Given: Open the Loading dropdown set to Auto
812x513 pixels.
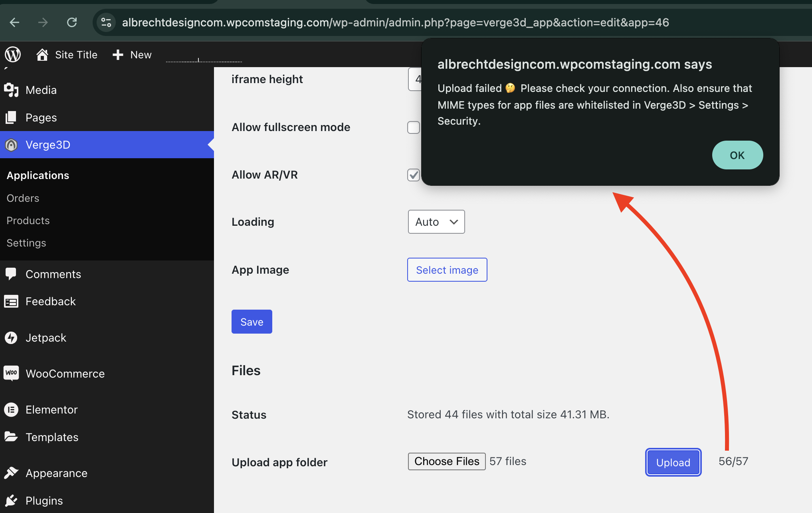Looking at the screenshot, I should click(436, 222).
